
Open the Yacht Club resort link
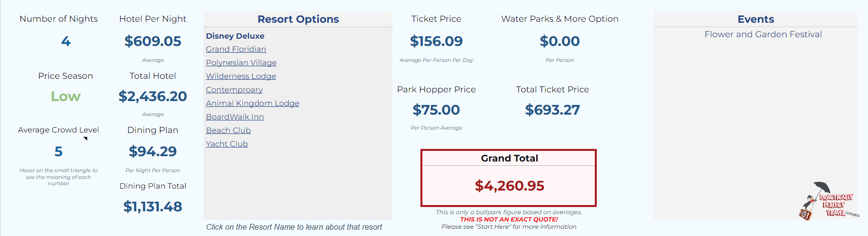coord(227,144)
